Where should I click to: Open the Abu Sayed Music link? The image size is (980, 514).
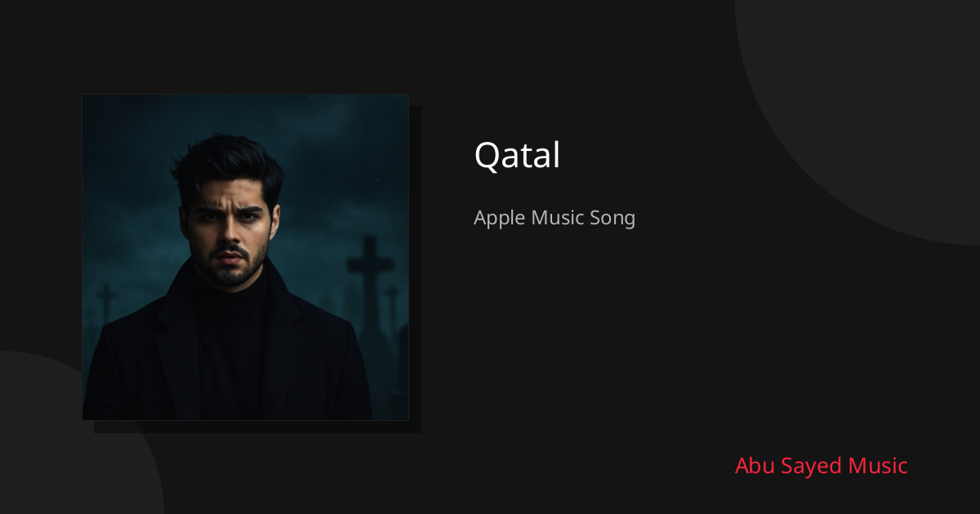(x=821, y=466)
